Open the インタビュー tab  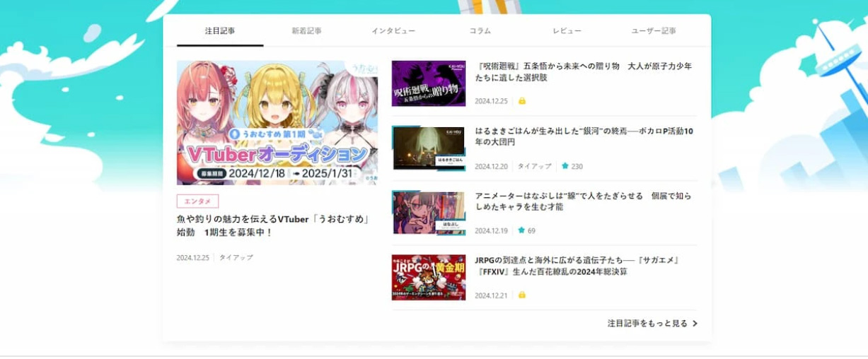pos(393,31)
